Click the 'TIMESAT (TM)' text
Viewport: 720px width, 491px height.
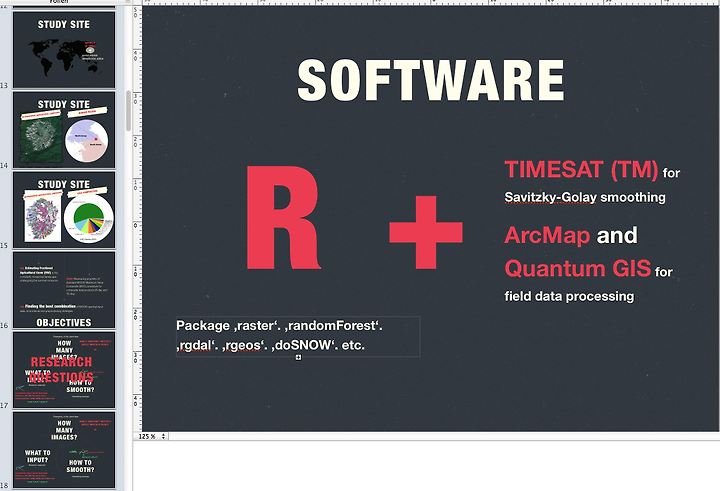[x=581, y=169]
